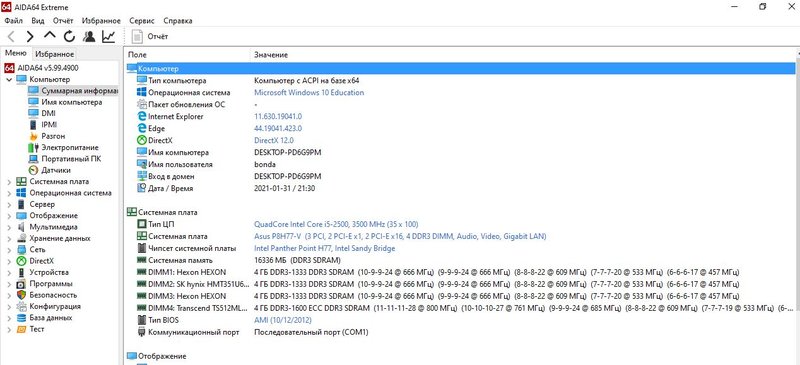This screenshot has height=365, width=800.
Task: Click the Internet Explorer row icon
Action: tap(142, 116)
